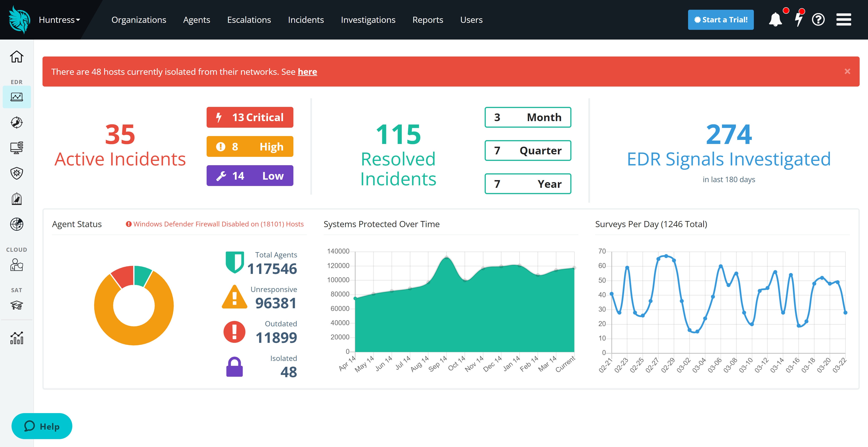Open the Incidents menu item
The image size is (868, 447).
306,20
